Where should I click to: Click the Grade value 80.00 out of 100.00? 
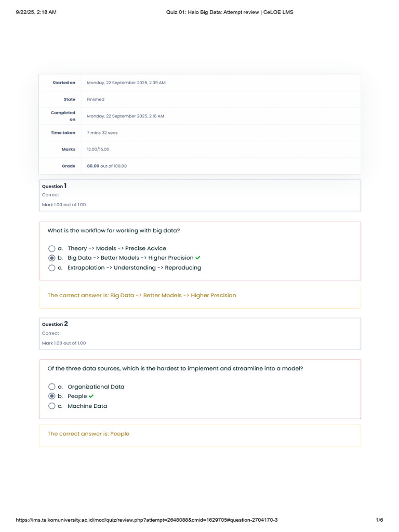(x=107, y=166)
